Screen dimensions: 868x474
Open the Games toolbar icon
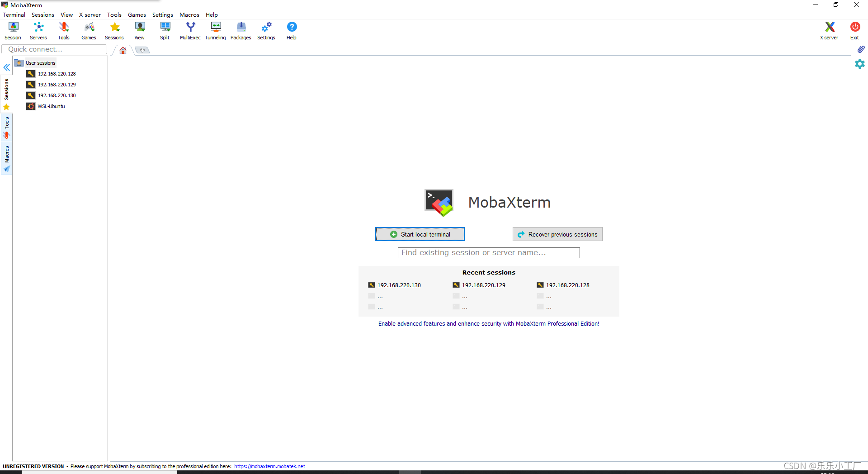pyautogui.click(x=89, y=31)
